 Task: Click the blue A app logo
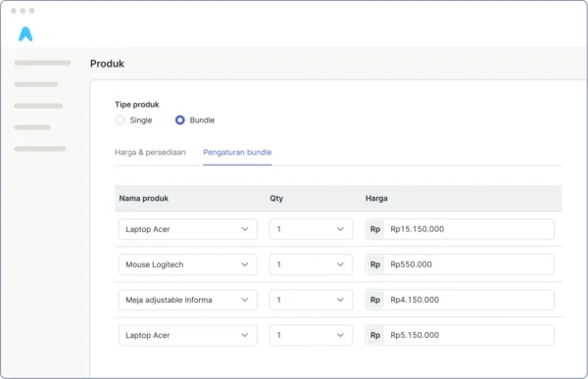(25, 34)
